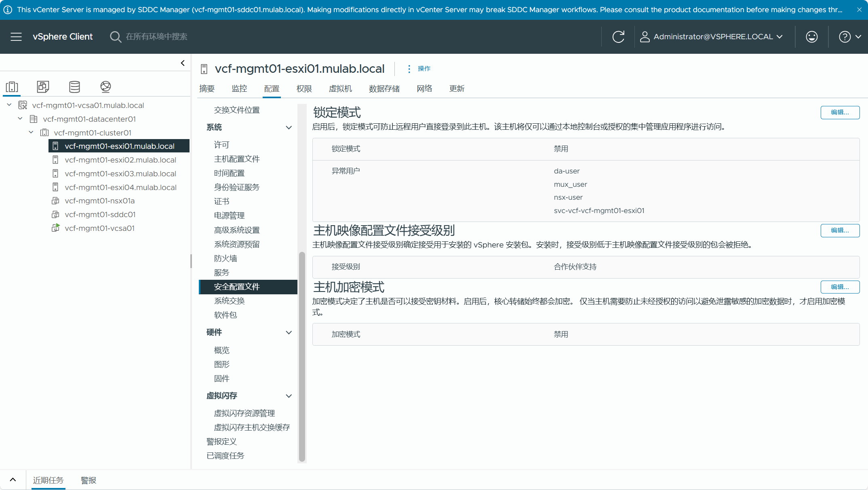Image resolution: width=868 pixels, height=490 pixels.
Task: Switch to the 近期任务 bottom tab
Action: coord(48,480)
